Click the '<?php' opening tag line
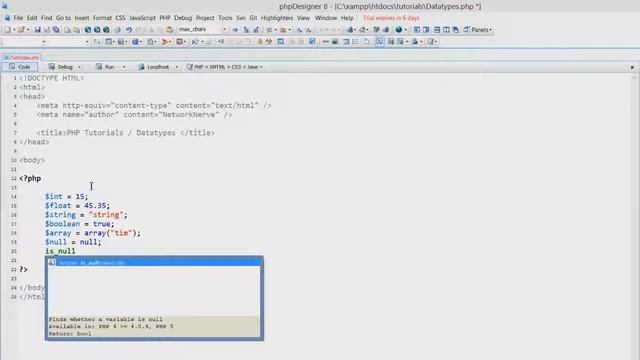The image size is (640, 360). pos(30,178)
